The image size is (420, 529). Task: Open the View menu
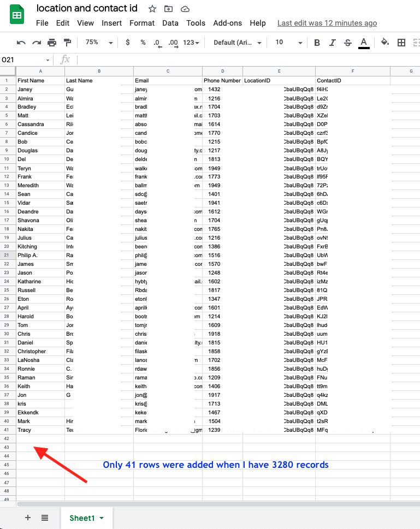[x=85, y=23]
